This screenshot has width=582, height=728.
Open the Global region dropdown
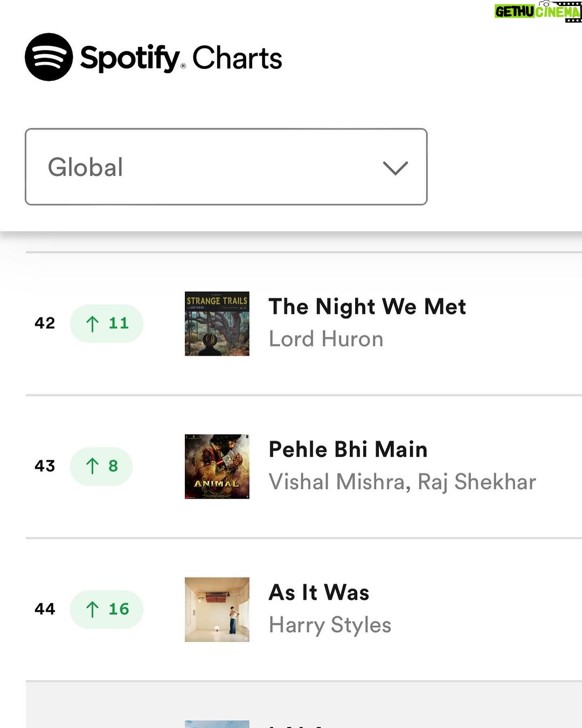226,167
